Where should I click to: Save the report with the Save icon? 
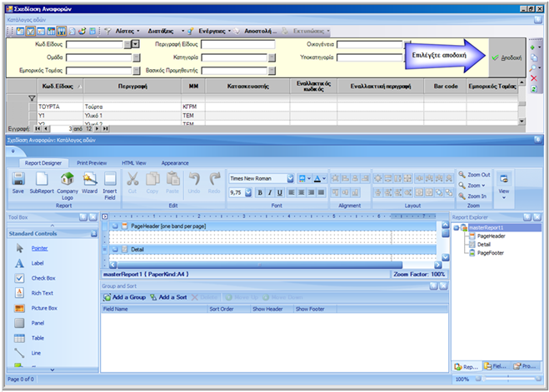18,183
